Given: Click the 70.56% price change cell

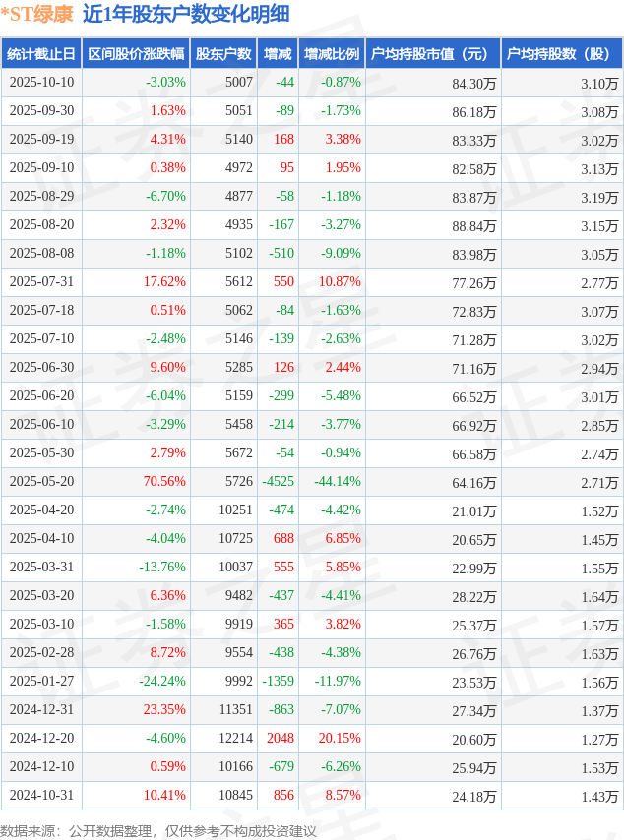Looking at the screenshot, I should (x=164, y=482).
